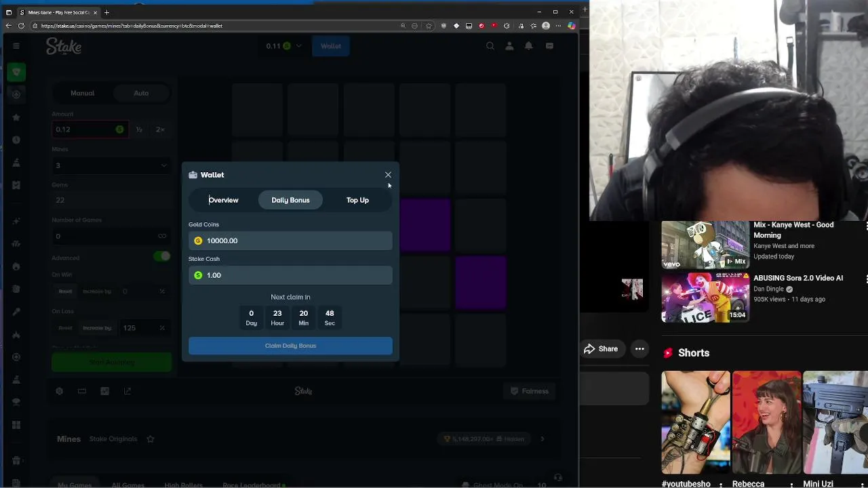
Task: Click the On Loss 125 percent field
Action: [144, 328]
